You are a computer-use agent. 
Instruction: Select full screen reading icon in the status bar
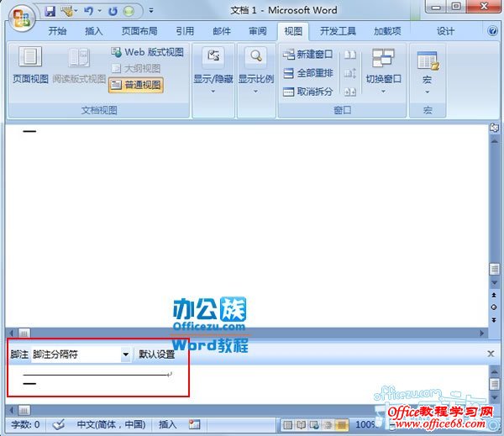pos(302,425)
